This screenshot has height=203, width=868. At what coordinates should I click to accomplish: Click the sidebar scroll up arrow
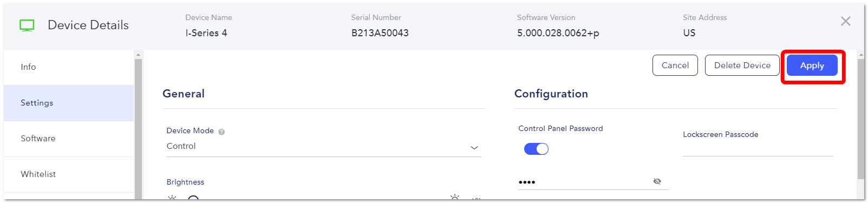(138, 55)
